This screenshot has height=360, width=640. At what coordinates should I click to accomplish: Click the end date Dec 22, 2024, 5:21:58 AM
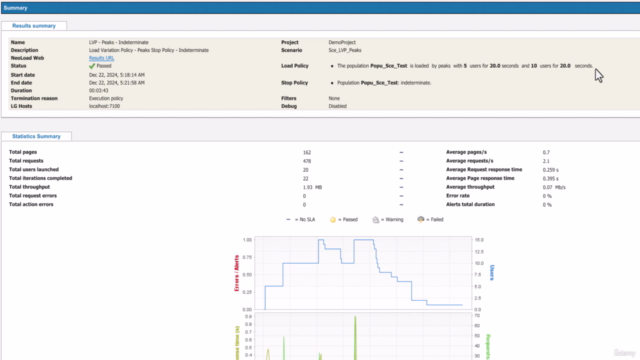117,83
